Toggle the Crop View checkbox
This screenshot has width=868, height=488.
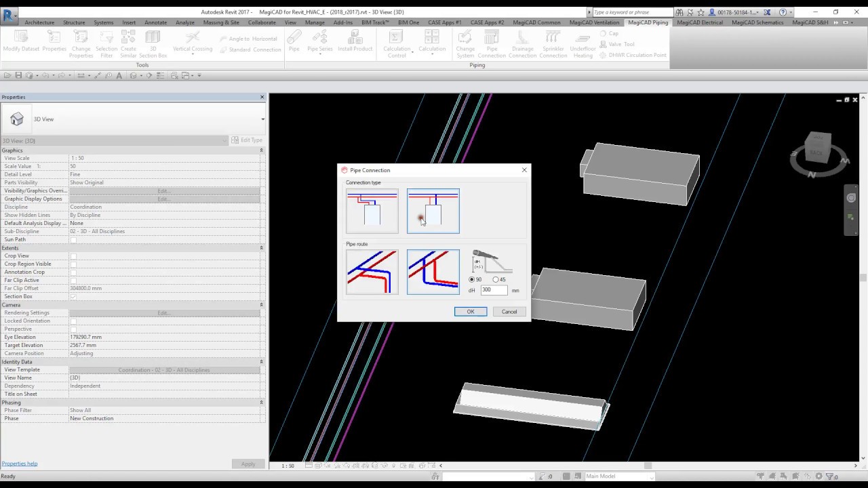click(73, 256)
